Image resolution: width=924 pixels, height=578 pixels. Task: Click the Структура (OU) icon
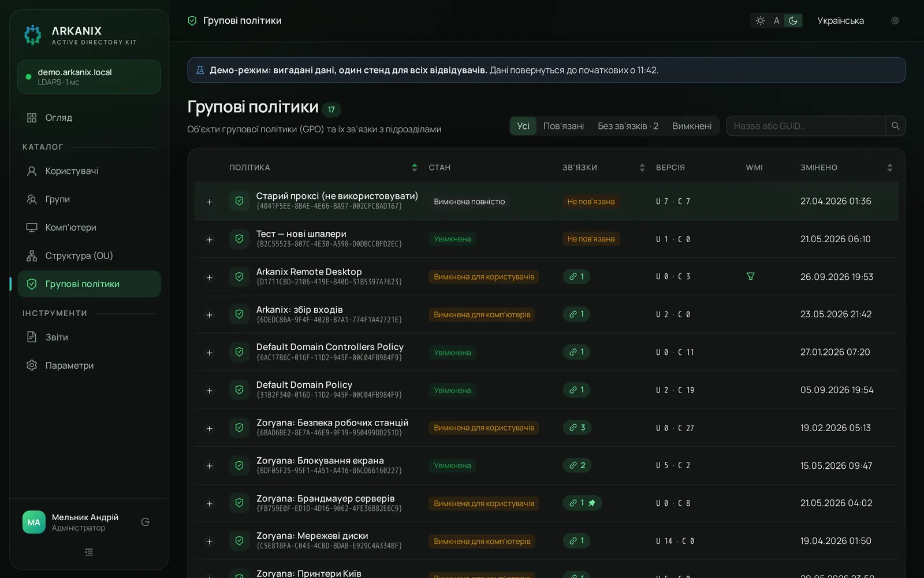[32, 256]
